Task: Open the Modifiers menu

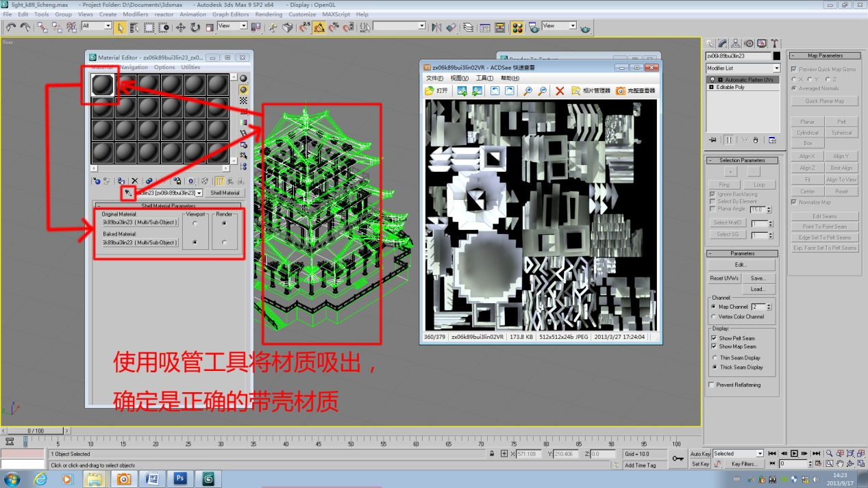Action: (x=135, y=14)
